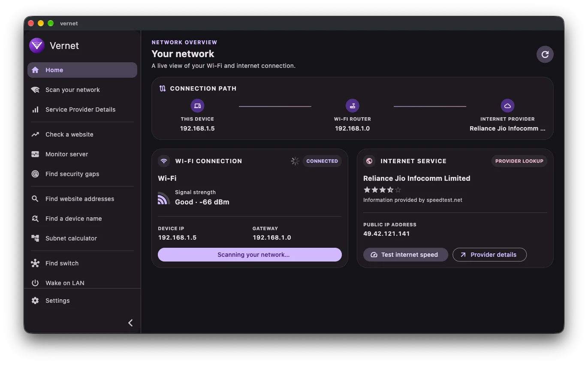Open Scan your network page
Image resolution: width=588 pixels, height=365 pixels.
(x=82, y=90)
